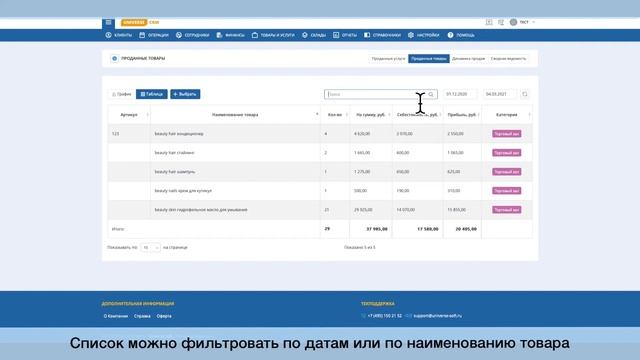The image size is (640, 360).
Task: Sort by the Артикул column
Action: (x=129, y=115)
